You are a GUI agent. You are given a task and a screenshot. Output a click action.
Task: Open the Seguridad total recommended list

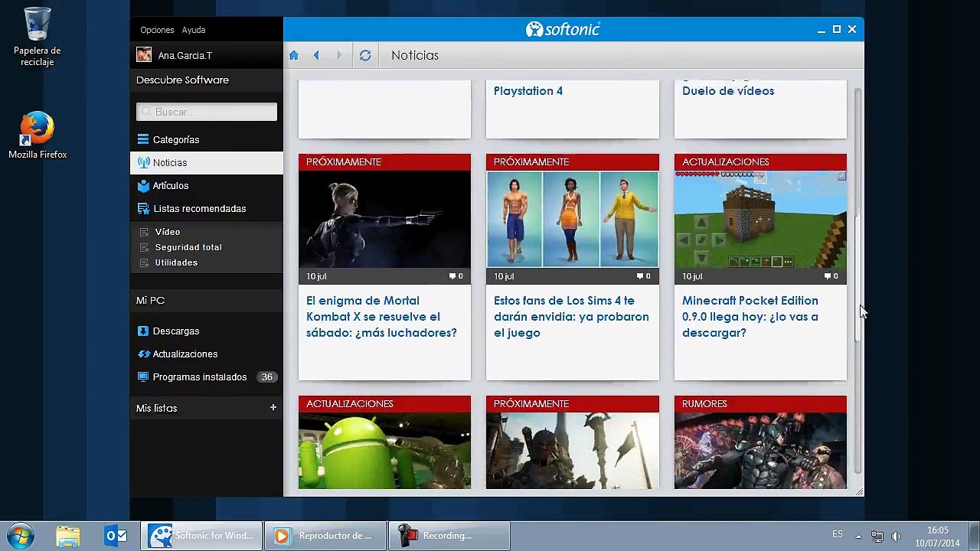[x=188, y=247]
